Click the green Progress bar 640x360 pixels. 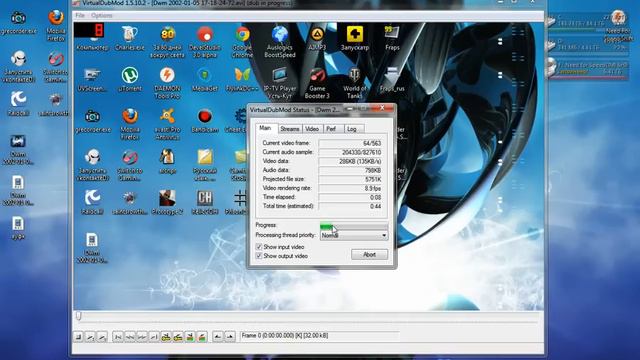[x=353, y=226]
